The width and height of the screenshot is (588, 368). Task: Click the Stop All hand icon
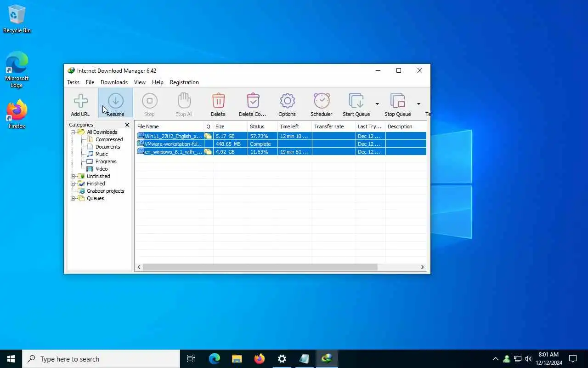tap(184, 101)
